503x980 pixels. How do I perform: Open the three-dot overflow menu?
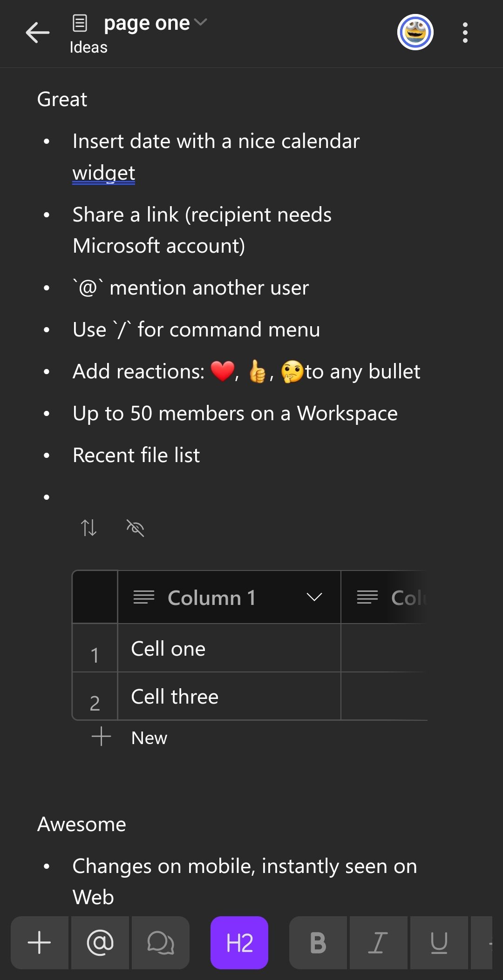click(x=465, y=33)
